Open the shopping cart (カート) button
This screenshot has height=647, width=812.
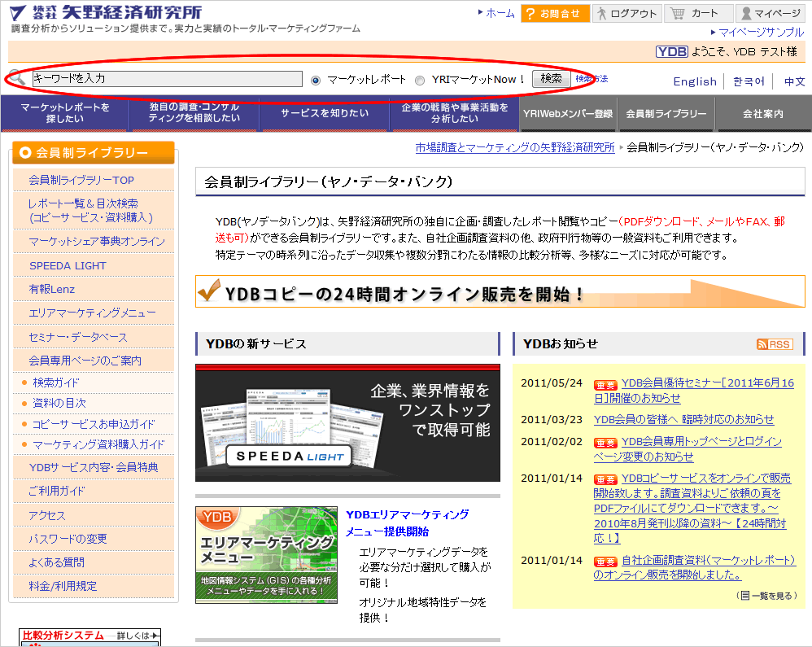point(697,14)
